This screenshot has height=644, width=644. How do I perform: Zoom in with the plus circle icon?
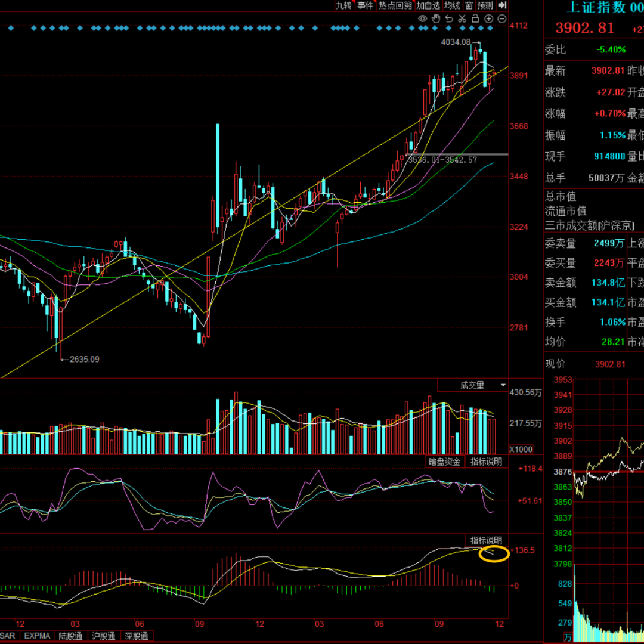(x=488, y=19)
